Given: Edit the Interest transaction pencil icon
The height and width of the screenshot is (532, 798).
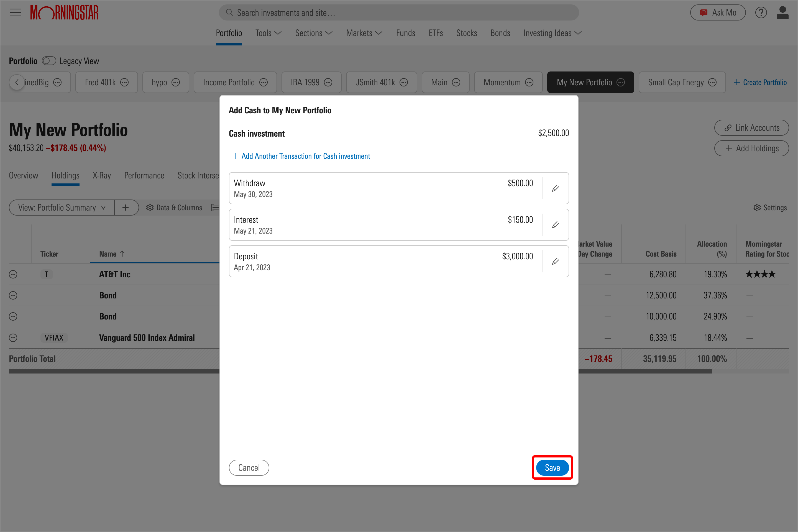Looking at the screenshot, I should pos(555,225).
